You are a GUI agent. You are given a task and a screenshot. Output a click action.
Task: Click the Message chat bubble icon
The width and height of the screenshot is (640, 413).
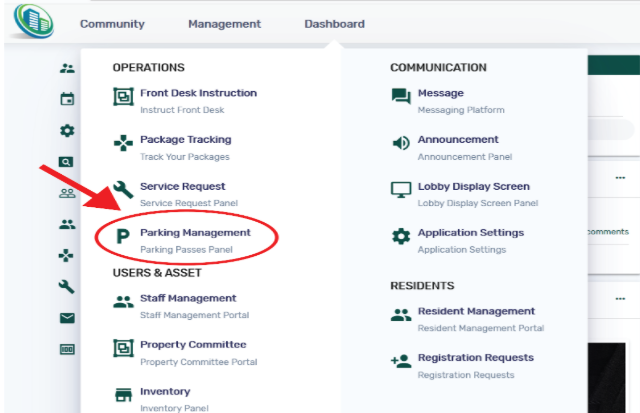[x=401, y=98]
